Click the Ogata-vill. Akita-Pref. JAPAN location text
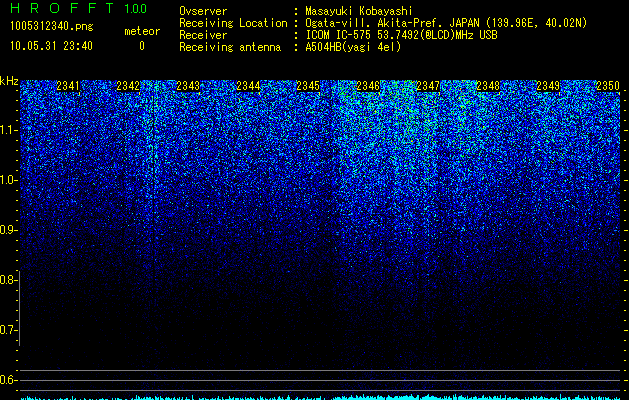This screenshot has height=400, width=629. 446,23
